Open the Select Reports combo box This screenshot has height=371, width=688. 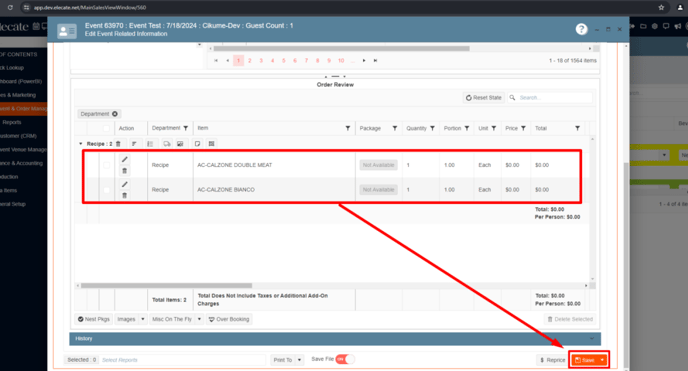pyautogui.click(x=183, y=360)
